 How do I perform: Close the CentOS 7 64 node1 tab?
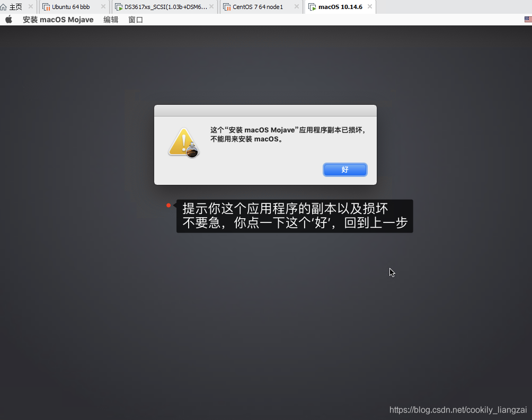coord(297,6)
